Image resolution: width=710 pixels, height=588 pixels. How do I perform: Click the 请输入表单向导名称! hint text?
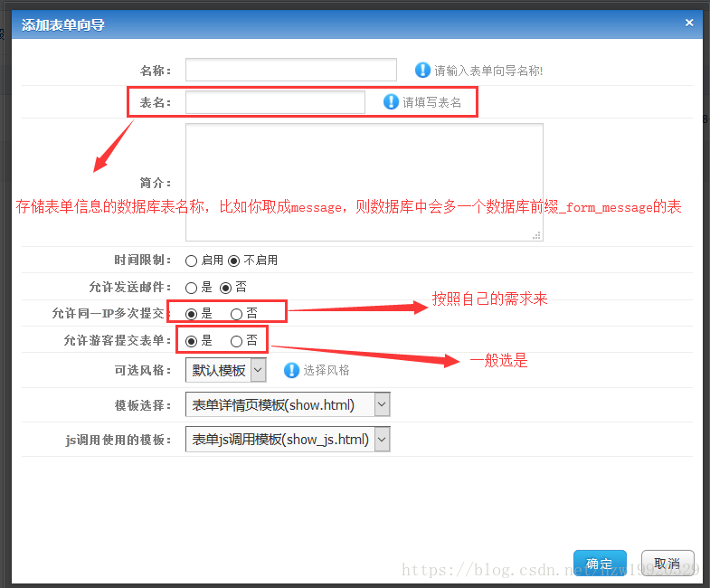[488, 71]
